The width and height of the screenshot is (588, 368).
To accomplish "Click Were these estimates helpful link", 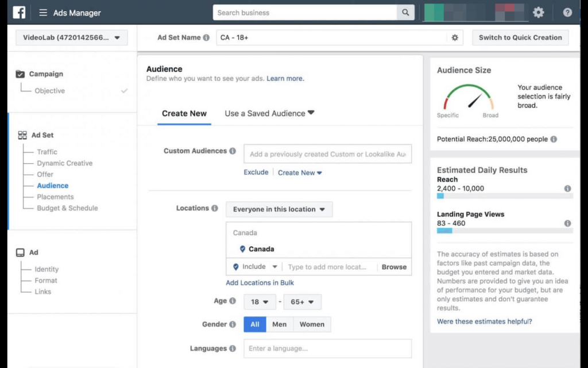I will pos(485,321).
